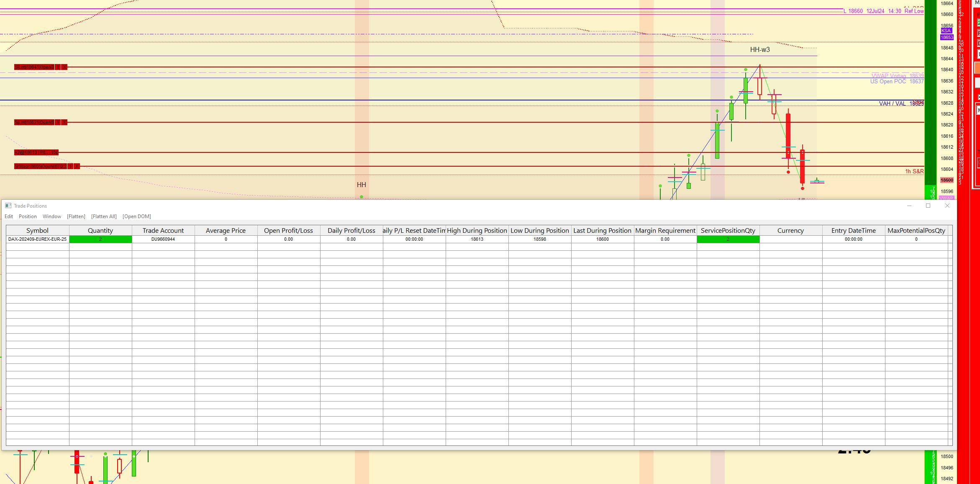Maximize the Trade Positions window
This screenshot has width=980, height=484.
click(928, 206)
